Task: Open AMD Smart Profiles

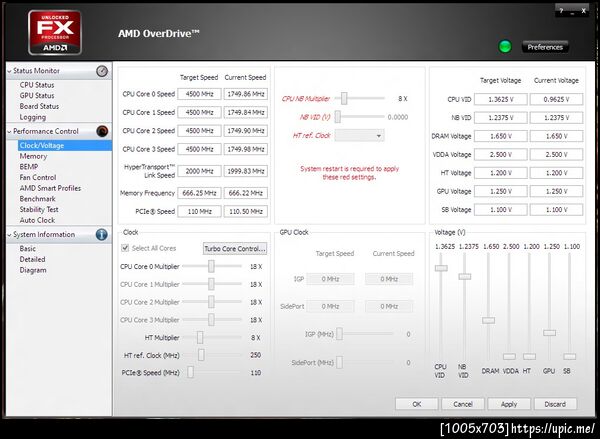Action: pos(50,188)
